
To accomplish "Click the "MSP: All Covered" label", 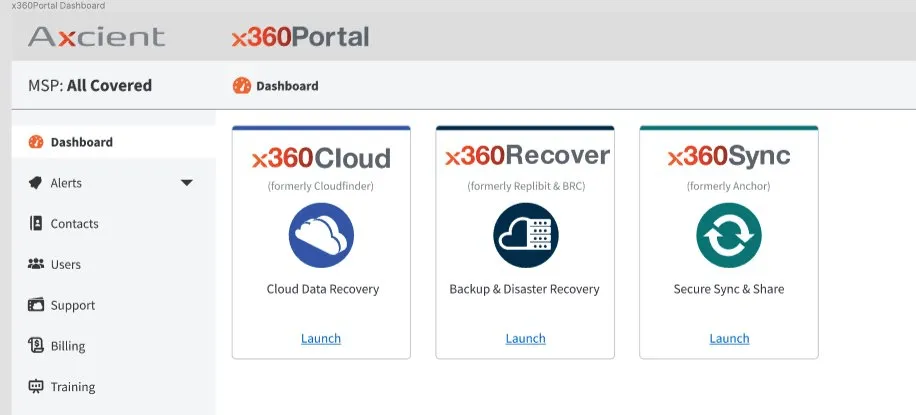I will (x=90, y=85).
